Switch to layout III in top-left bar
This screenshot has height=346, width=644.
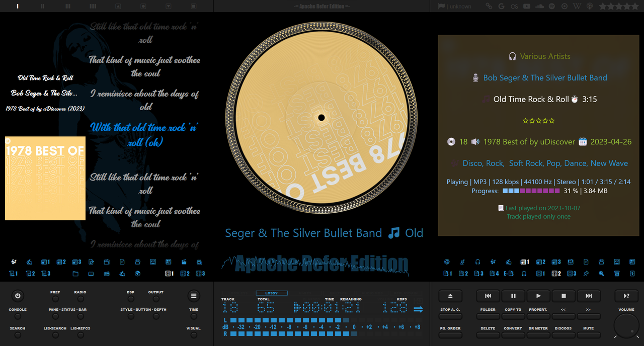(x=68, y=6)
